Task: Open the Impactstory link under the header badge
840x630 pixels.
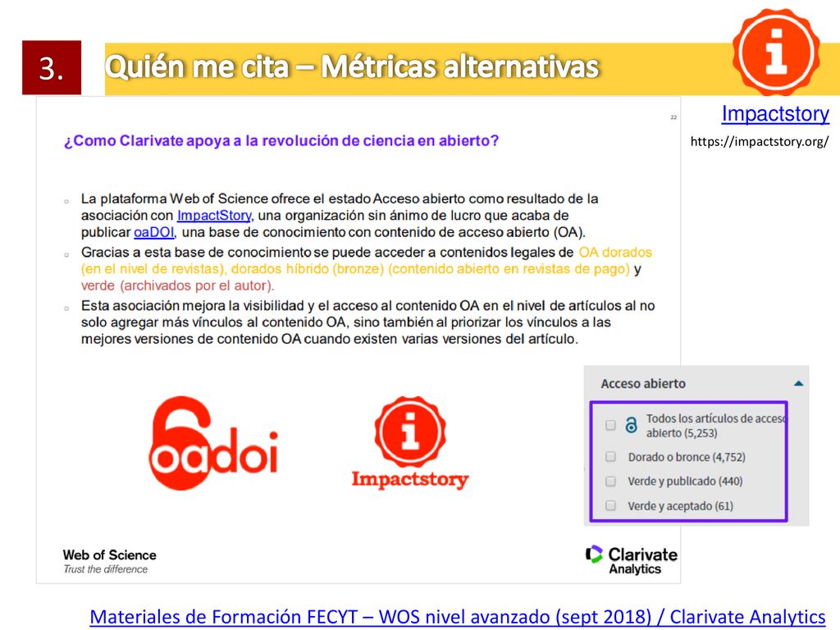Action: (x=775, y=113)
